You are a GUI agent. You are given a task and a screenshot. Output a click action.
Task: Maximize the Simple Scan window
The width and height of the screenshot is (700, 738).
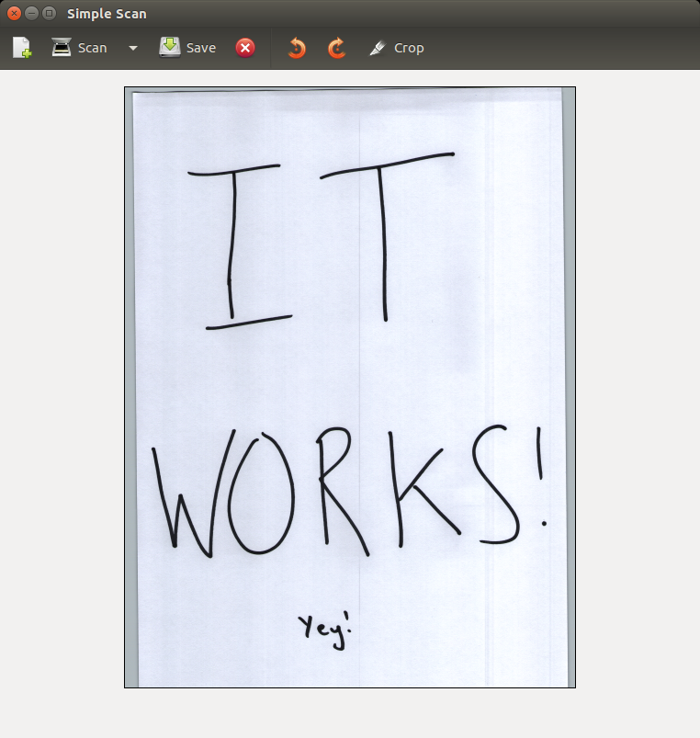point(49,14)
